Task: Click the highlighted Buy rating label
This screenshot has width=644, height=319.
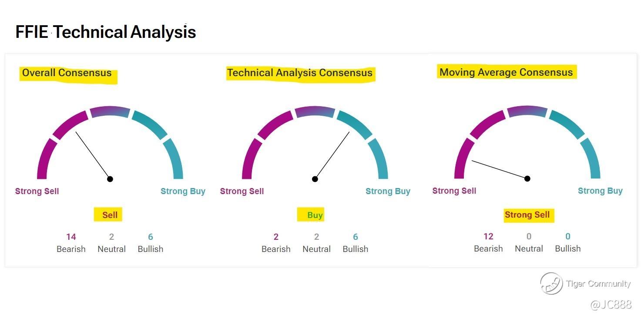Action: 315,215
